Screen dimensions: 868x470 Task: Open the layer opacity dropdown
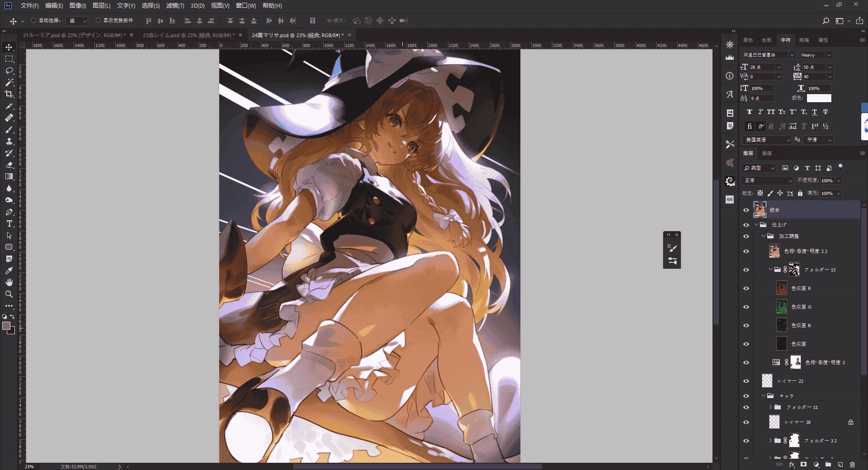point(839,180)
